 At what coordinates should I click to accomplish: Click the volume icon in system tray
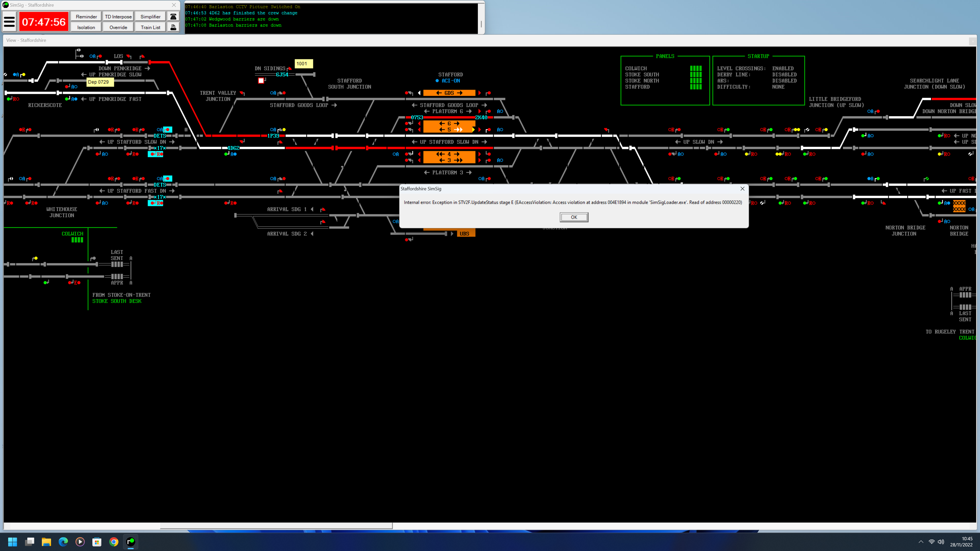point(941,542)
